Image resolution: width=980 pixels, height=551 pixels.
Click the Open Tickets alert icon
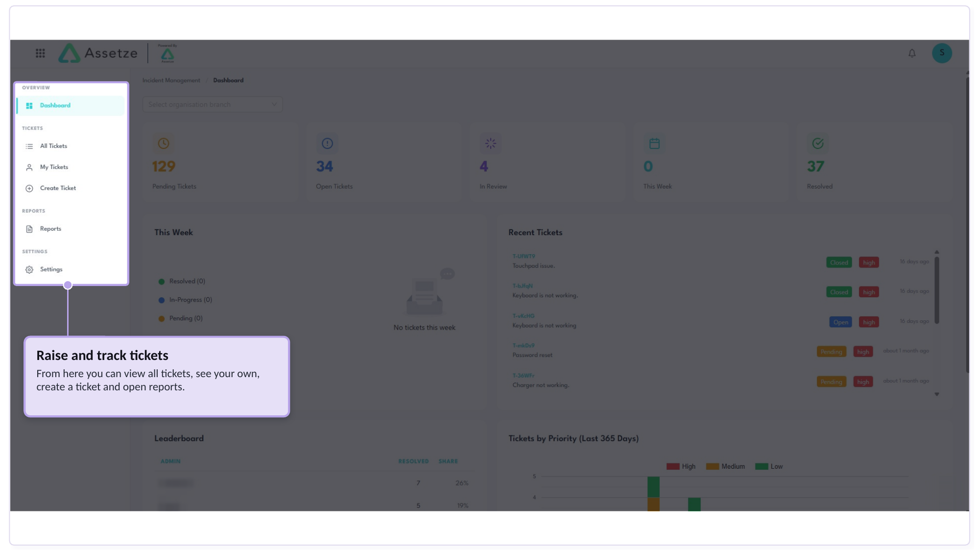(x=327, y=144)
